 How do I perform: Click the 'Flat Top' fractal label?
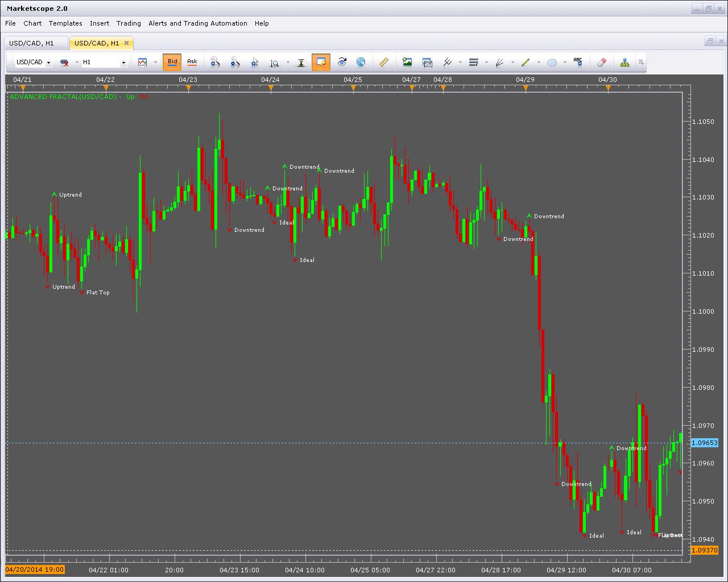click(98, 293)
